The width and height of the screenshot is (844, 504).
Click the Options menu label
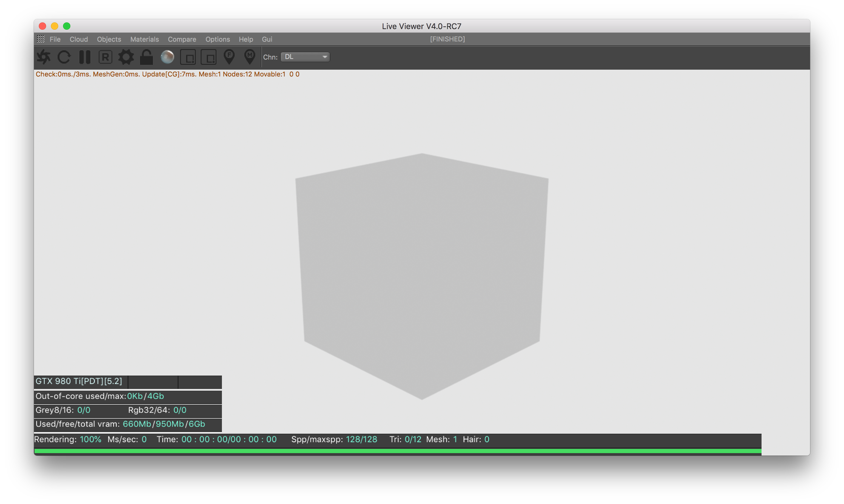pyautogui.click(x=218, y=39)
